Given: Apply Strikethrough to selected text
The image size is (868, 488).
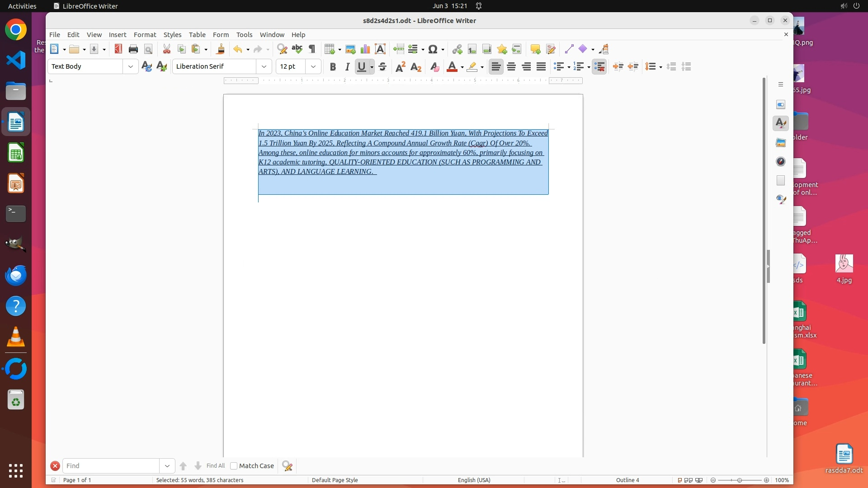Looking at the screenshot, I should 382,66.
